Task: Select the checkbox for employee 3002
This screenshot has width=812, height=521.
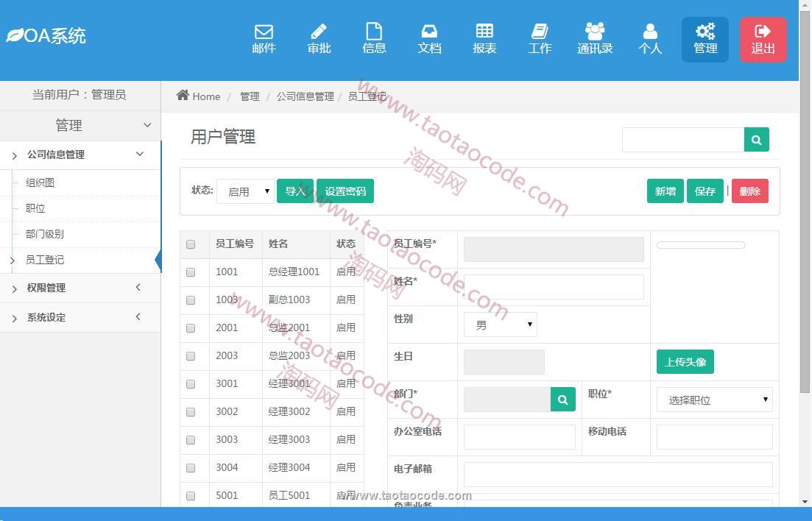Action: coord(191,412)
